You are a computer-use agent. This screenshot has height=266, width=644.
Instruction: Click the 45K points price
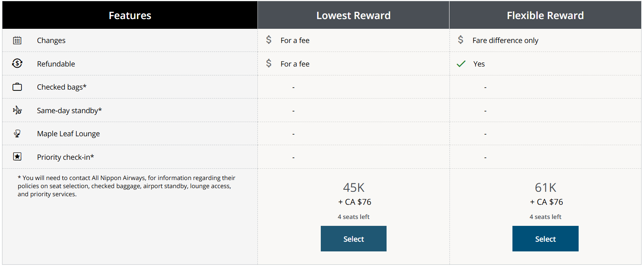pos(354,188)
